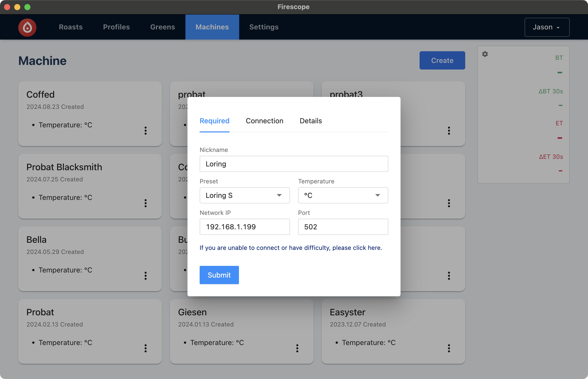Open three-dot menu on Probat card
Viewport: 588px width, 379px height.
(x=146, y=348)
